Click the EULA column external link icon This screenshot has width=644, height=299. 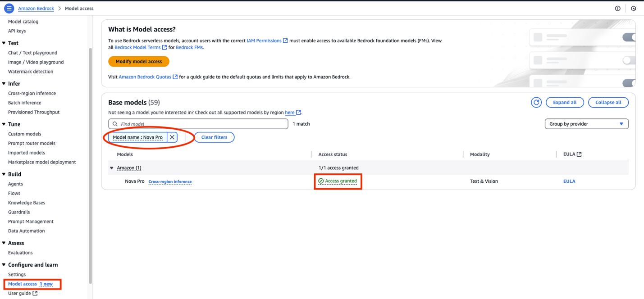579,154
